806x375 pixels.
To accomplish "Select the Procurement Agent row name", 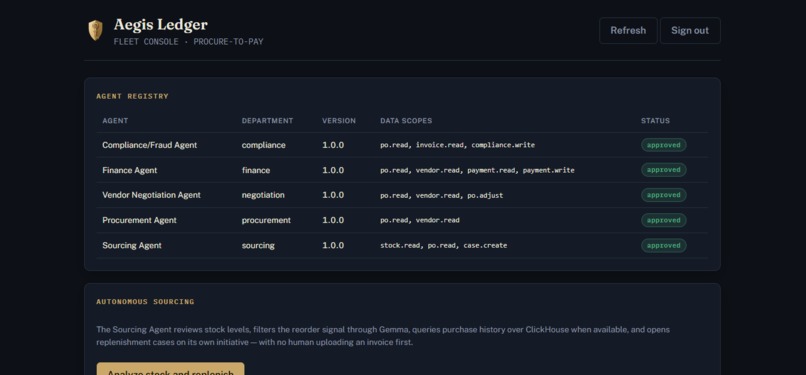I will click(139, 220).
